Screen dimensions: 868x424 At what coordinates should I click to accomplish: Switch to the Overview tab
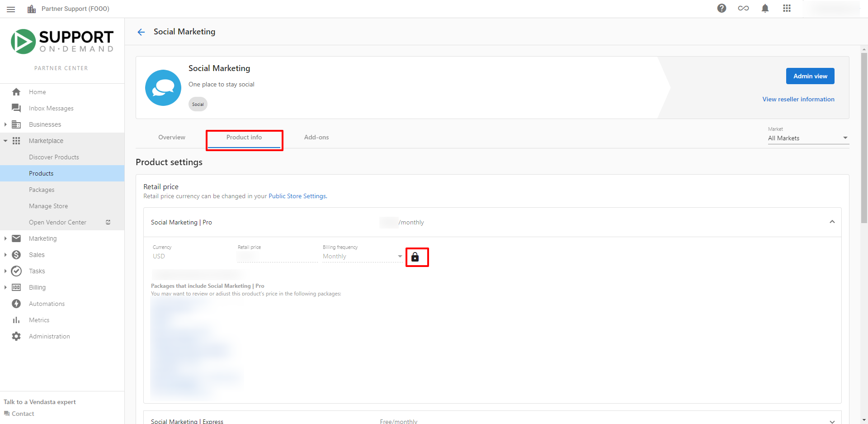[172, 137]
